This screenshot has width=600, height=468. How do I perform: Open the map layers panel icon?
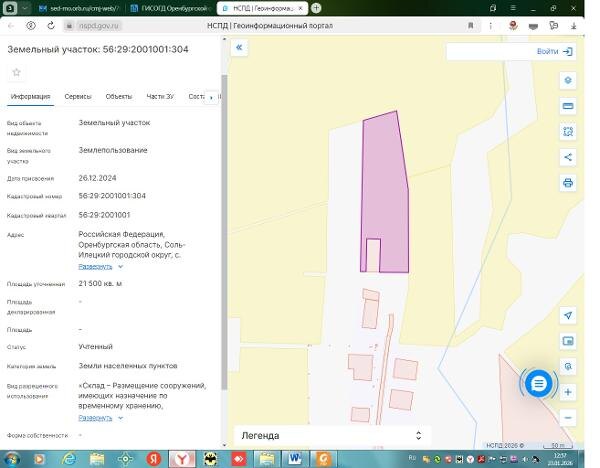pos(568,80)
